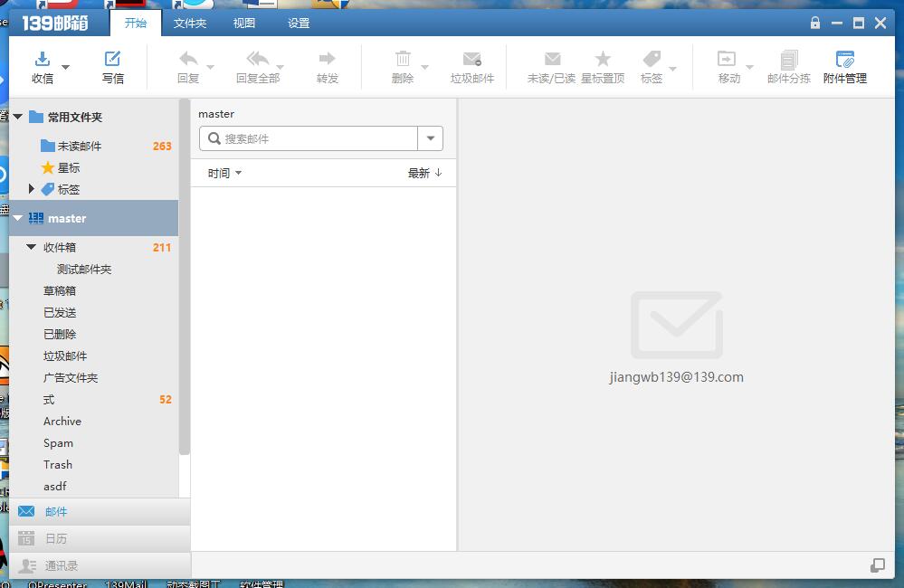Mark as junk with 垃圾邮件 icon
This screenshot has width=904, height=588.
point(472,59)
